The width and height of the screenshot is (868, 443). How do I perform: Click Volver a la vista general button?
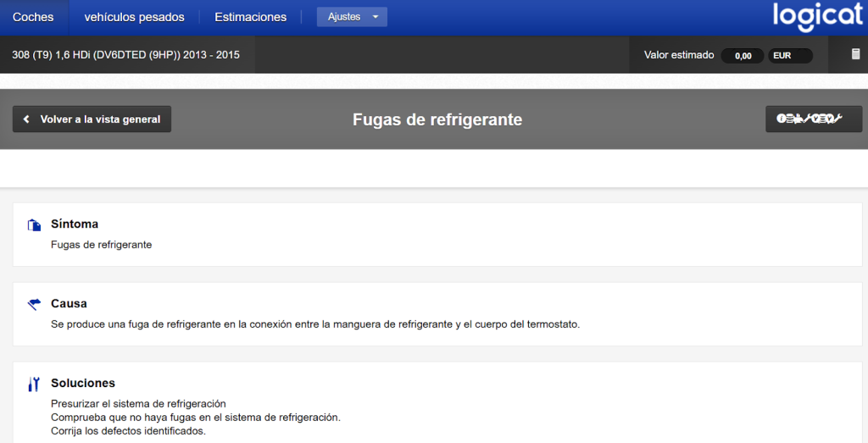pyautogui.click(x=92, y=119)
